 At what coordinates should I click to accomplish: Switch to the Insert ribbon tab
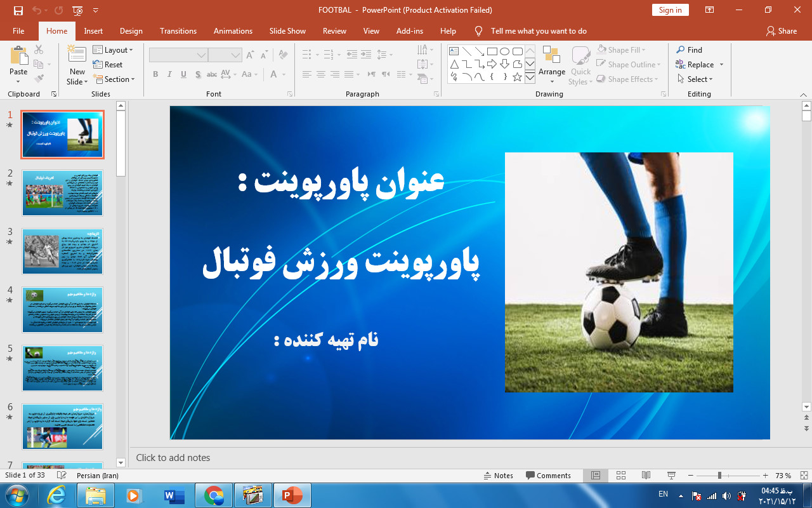coord(93,30)
